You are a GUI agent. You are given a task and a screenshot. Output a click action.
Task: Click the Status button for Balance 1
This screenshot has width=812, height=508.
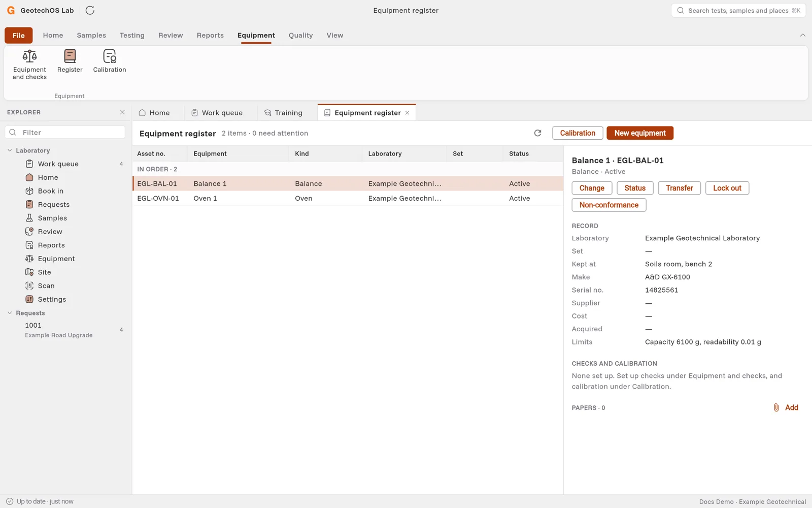point(635,188)
